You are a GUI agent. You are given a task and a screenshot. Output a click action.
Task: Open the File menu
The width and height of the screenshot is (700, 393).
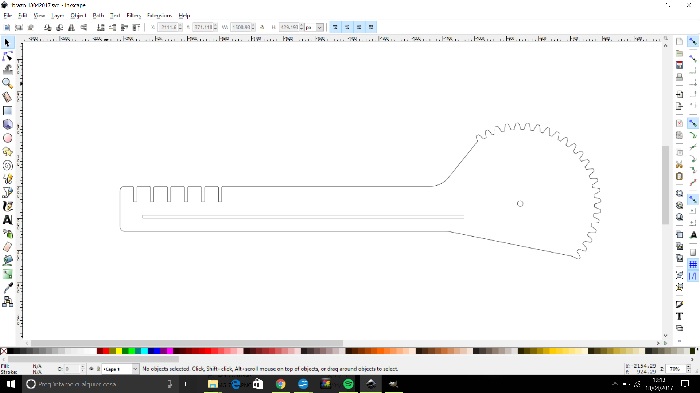coord(8,15)
